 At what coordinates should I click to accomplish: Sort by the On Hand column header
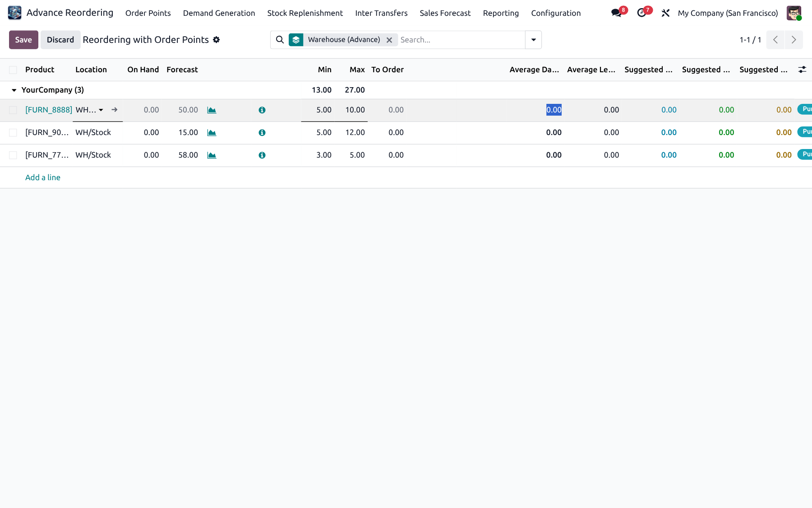[x=143, y=70]
